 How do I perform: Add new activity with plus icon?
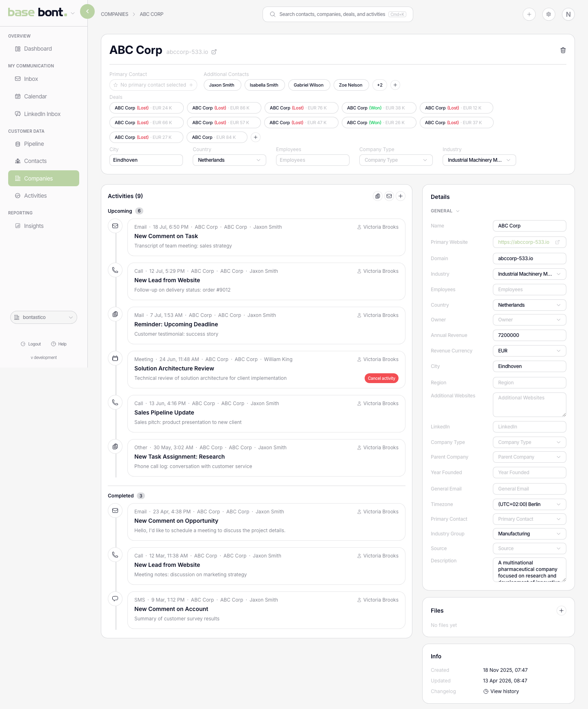[x=401, y=196]
